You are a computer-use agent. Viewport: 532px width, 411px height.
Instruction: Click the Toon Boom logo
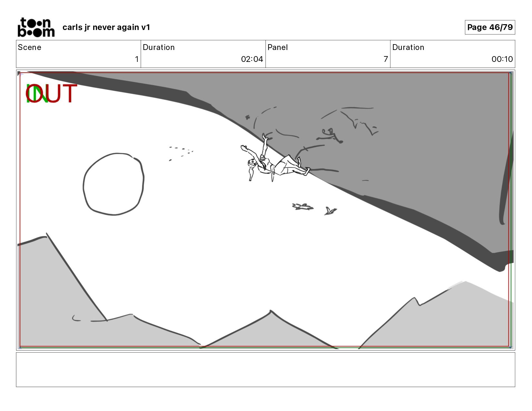click(x=36, y=27)
